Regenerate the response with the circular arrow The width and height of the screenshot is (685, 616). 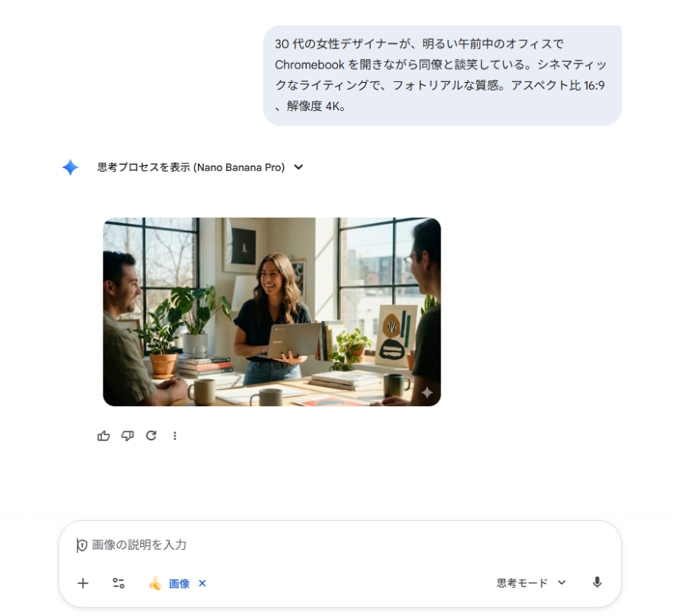[x=151, y=436]
